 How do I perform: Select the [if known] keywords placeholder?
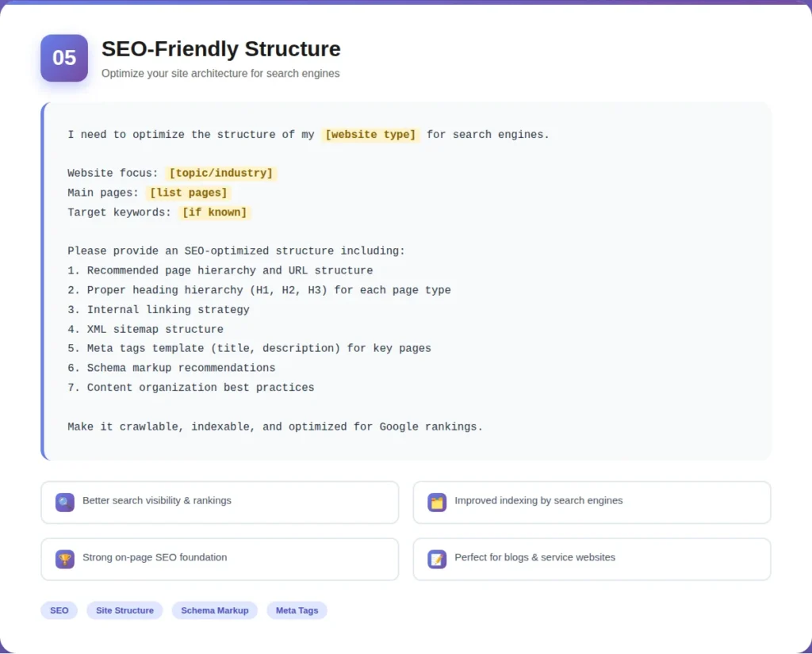(215, 212)
